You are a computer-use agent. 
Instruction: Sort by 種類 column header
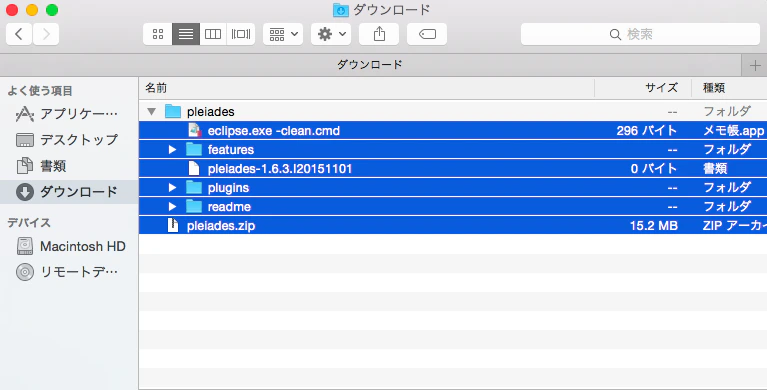point(729,88)
